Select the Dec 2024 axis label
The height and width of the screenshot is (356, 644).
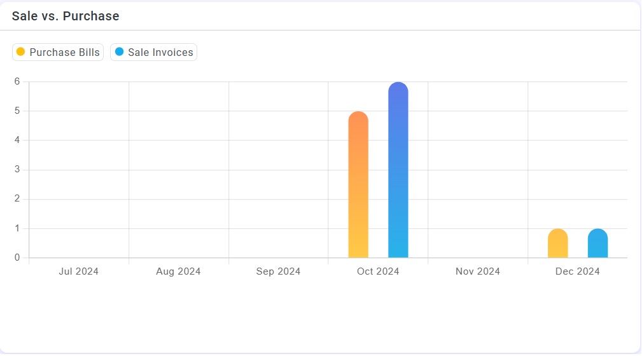pyautogui.click(x=578, y=271)
